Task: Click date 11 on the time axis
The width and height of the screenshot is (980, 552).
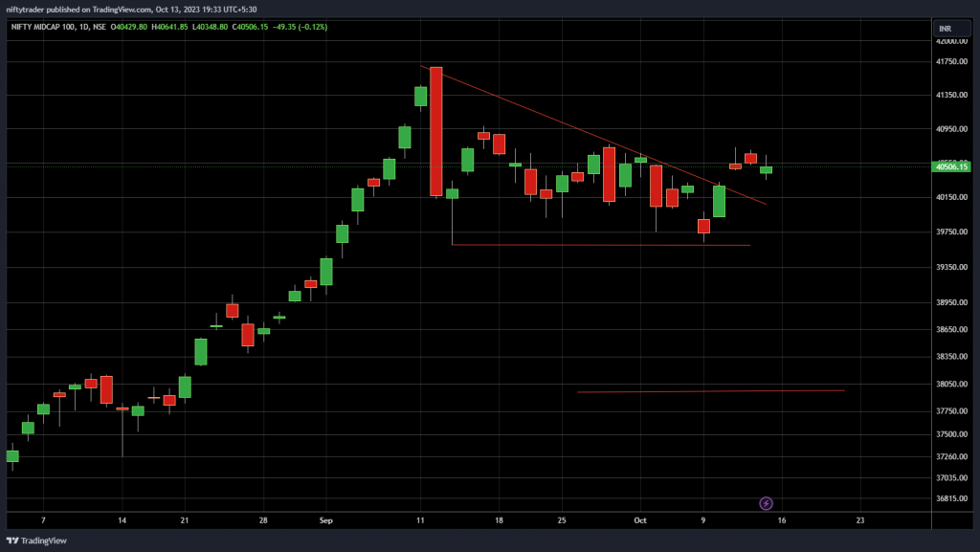Action: pos(420,520)
